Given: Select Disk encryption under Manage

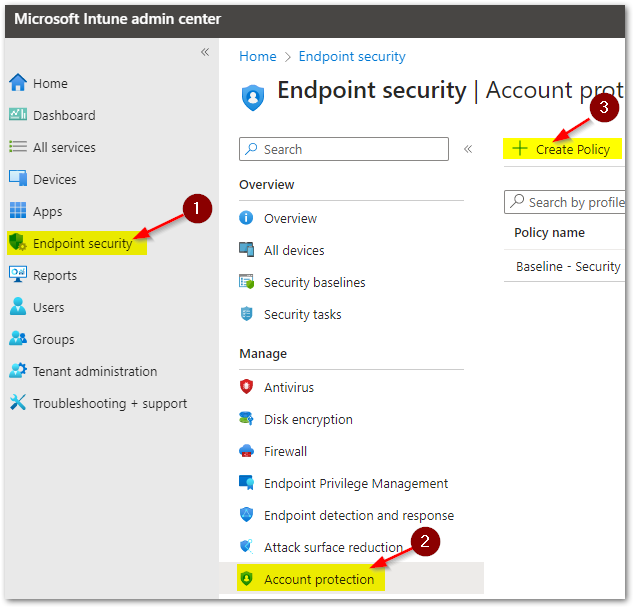Looking at the screenshot, I should tap(308, 420).
